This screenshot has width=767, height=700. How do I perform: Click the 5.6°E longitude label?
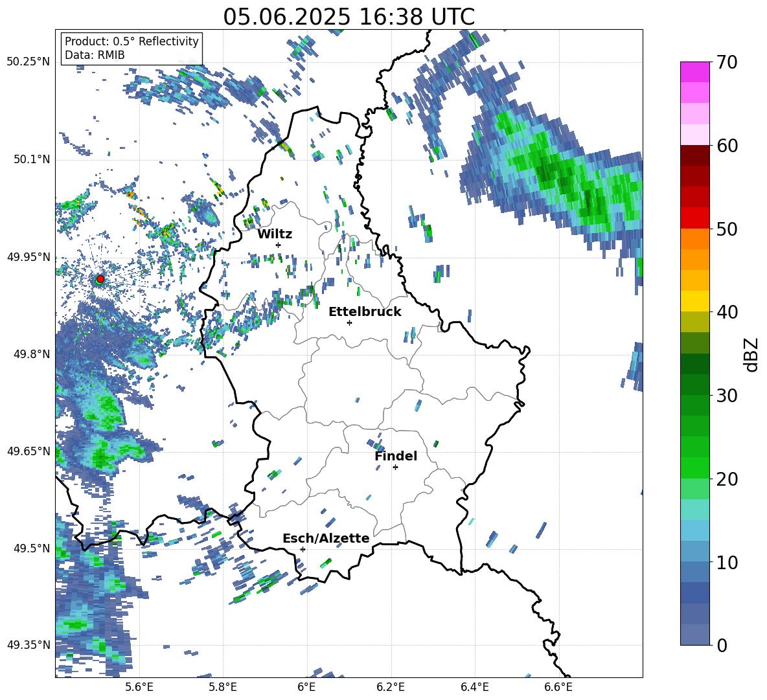tap(139, 687)
